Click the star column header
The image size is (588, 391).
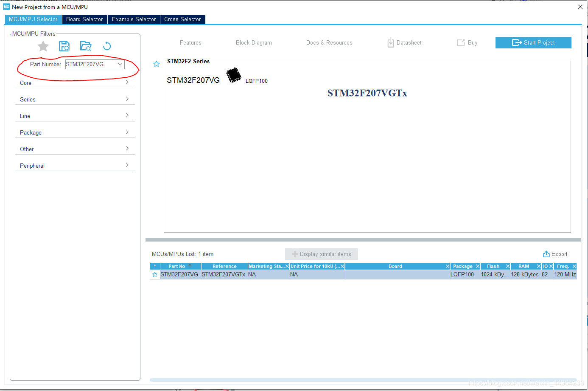point(155,266)
